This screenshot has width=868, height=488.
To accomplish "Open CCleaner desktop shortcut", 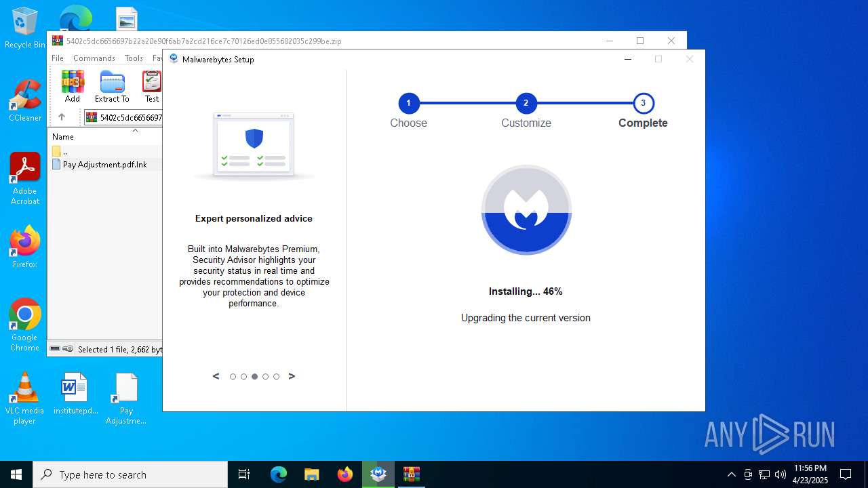I will 25,102.
